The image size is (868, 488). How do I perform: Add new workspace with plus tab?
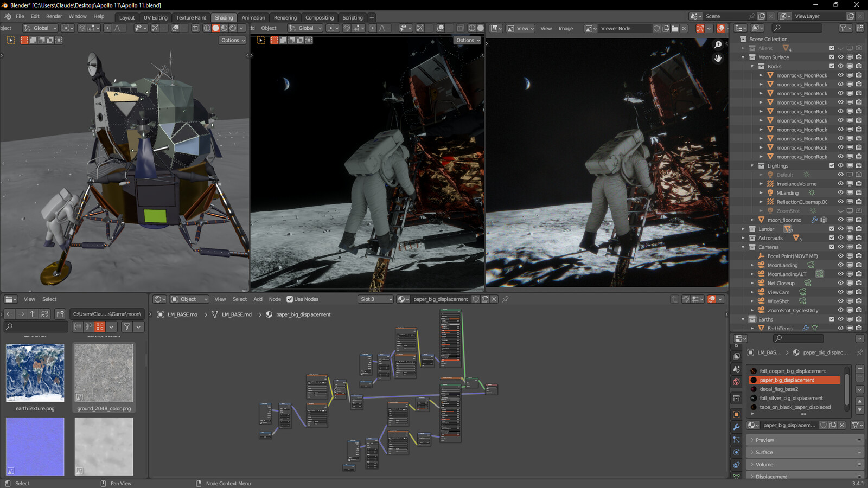pyautogui.click(x=372, y=17)
